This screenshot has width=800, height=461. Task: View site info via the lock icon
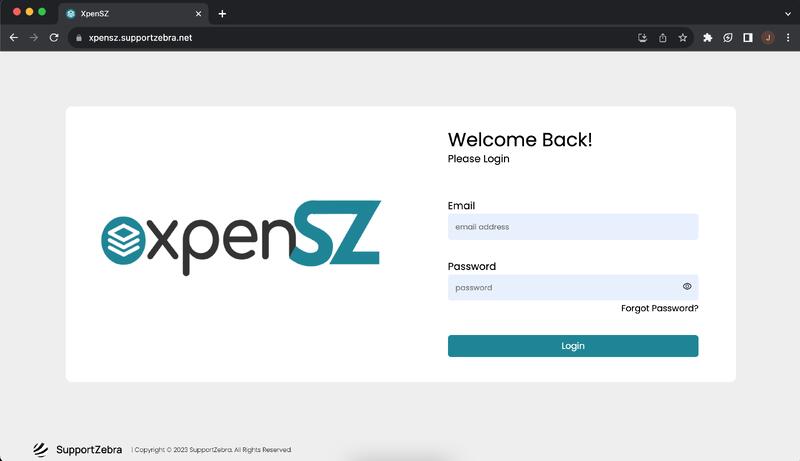click(77, 38)
